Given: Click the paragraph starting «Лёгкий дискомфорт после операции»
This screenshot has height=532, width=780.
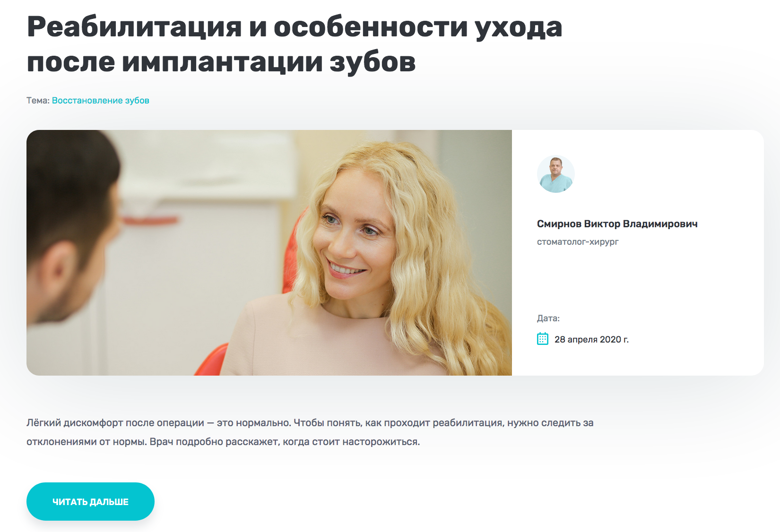Looking at the screenshot, I should [310, 432].
